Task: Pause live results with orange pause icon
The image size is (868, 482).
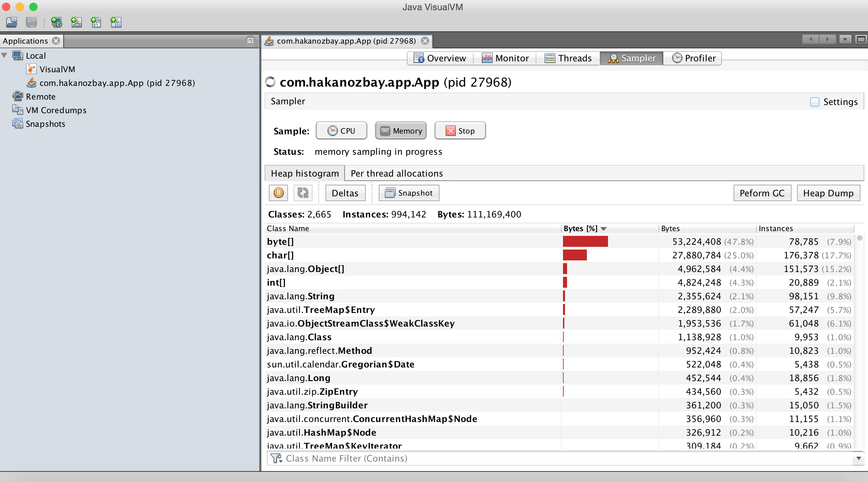Action: [278, 193]
